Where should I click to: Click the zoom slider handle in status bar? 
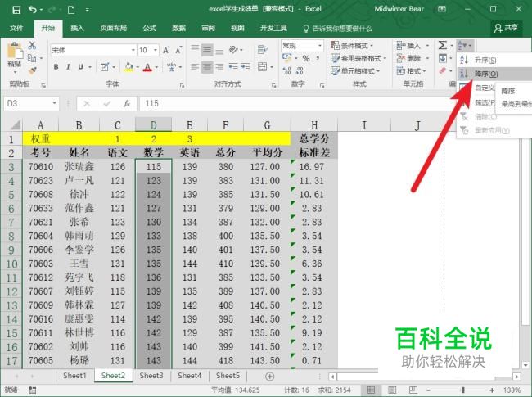(x=463, y=390)
